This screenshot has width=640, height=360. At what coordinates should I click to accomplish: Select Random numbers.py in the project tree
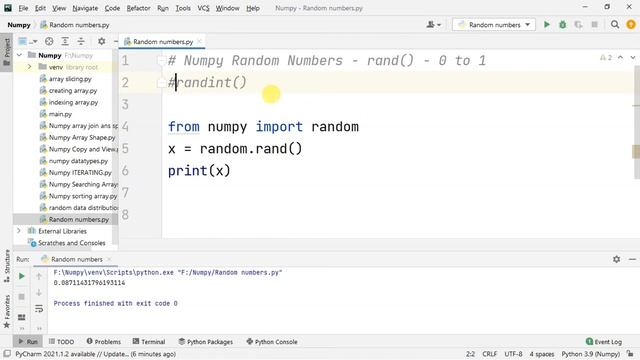pos(78,220)
